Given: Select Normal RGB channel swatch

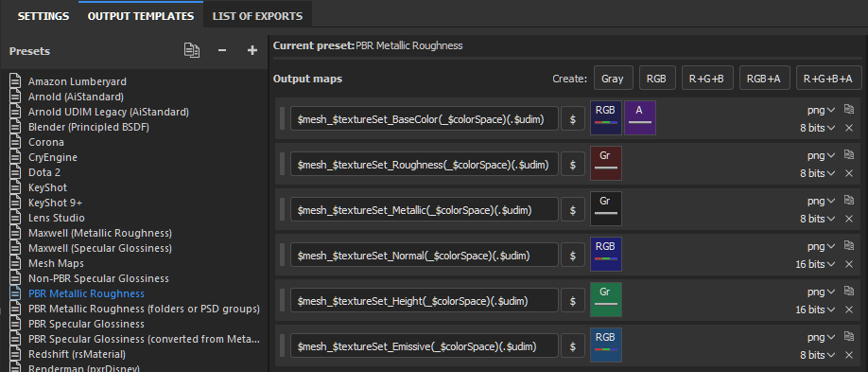Looking at the screenshot, I should tap(606, 255).
